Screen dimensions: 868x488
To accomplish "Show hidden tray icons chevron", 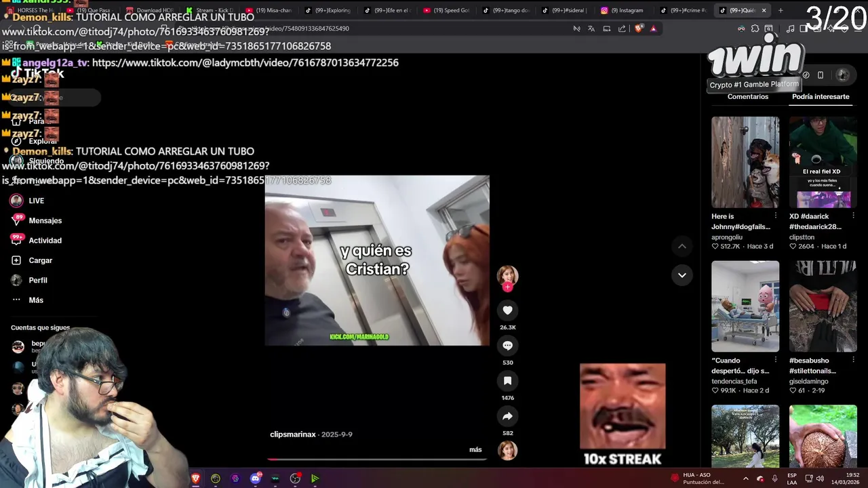I will click(x=745, y=479).
